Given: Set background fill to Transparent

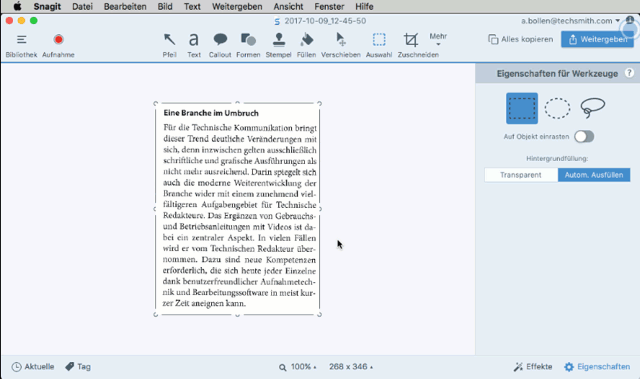Looking at the screenshot, I should 521,175.
